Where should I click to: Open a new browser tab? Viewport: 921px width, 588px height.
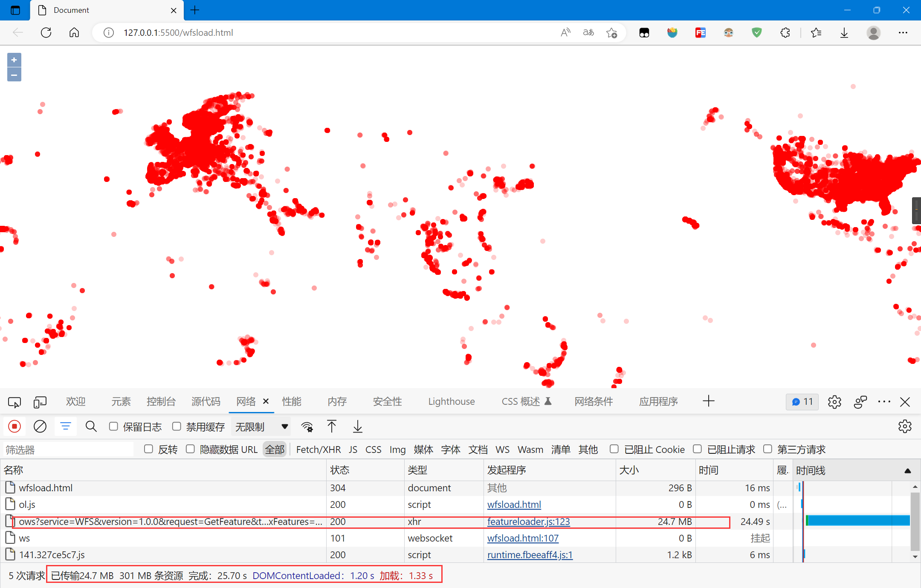pos(195,10)
